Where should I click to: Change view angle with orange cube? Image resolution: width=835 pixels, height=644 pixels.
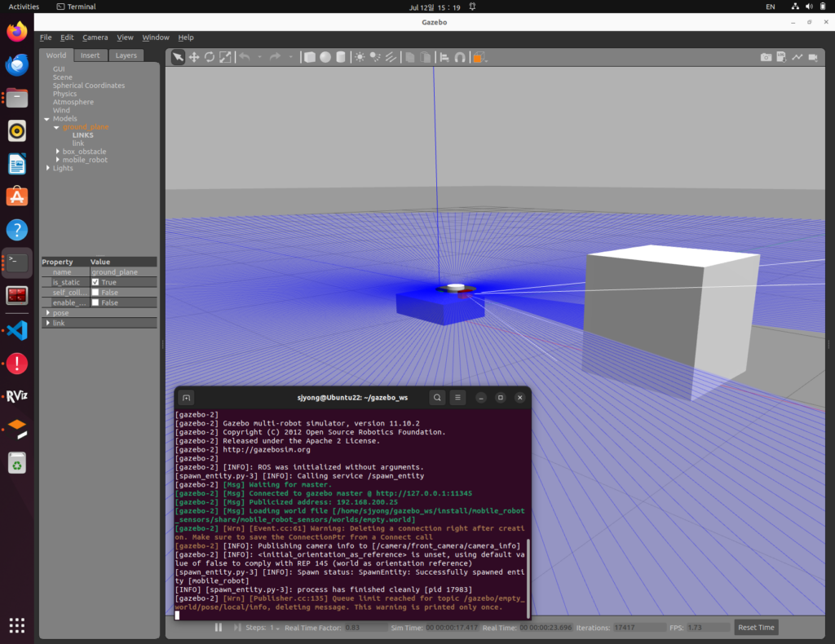pyautogui.click(x=479, y=58)
